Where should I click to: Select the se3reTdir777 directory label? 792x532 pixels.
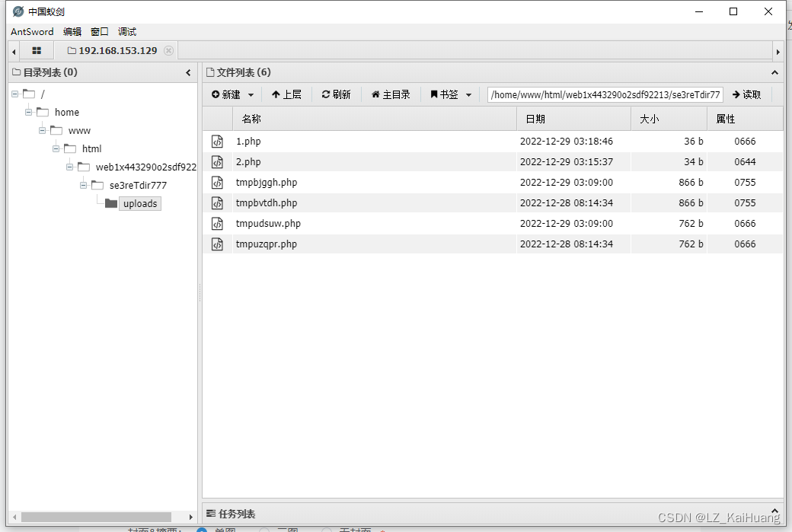coord(138,185)
